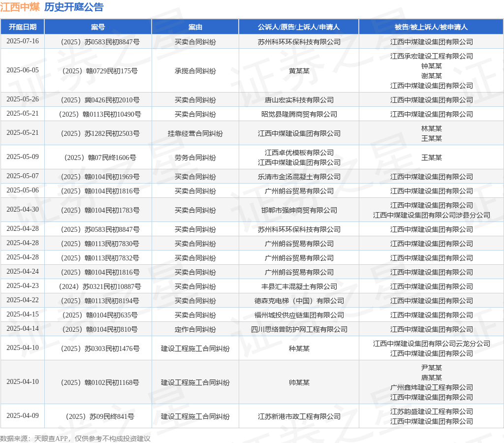Click date 2025-04-22
Image resolution: width=504 pixels, height=443 pixels.
click(x=23, y=300)
